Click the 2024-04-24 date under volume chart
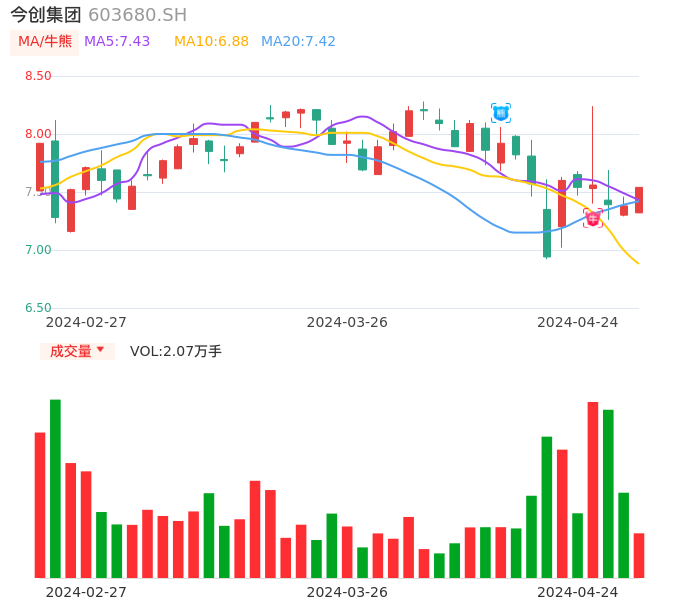This screenshot has width=686, height=606. pyautogui.click(x=578, y=592)
